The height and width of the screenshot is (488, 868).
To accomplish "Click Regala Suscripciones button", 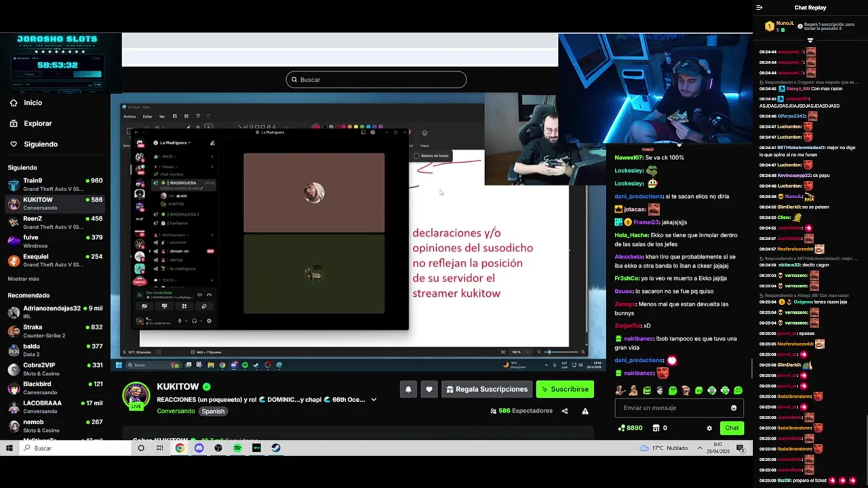I will coord(486,389).
